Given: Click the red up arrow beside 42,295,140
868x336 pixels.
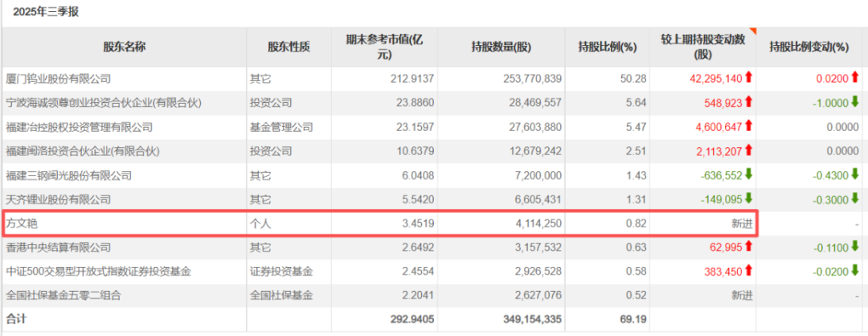Looking at the screenshot, I should [x=748, y=78].
